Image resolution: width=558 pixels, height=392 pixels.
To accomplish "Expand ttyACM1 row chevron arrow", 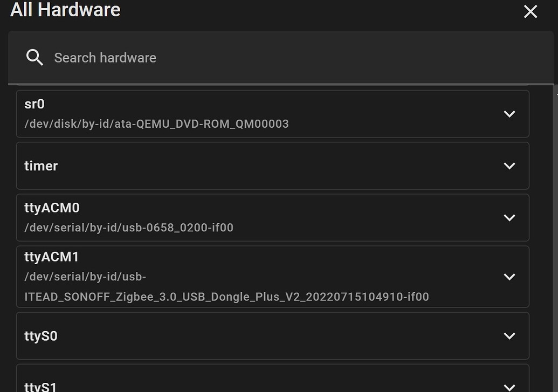I will (x=509, y=277).
